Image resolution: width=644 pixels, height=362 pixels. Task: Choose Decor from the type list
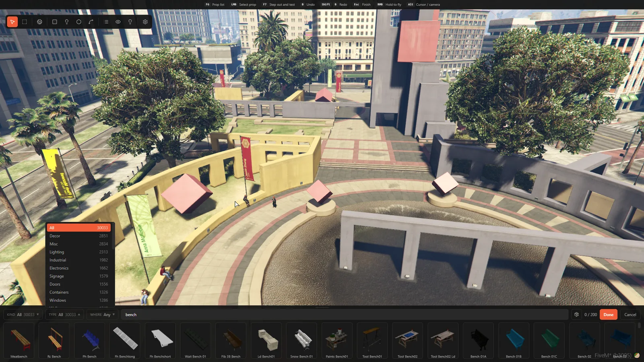pos(79,236)
